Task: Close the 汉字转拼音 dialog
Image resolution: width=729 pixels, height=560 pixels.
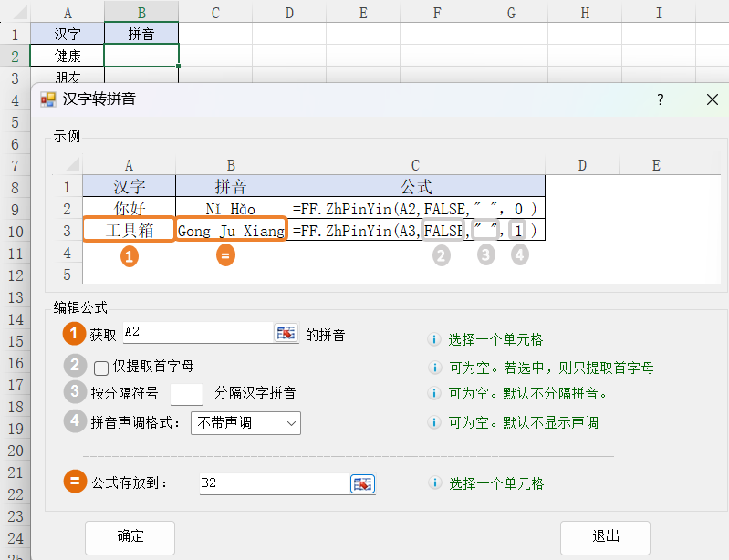Action: tap(712, 100)
